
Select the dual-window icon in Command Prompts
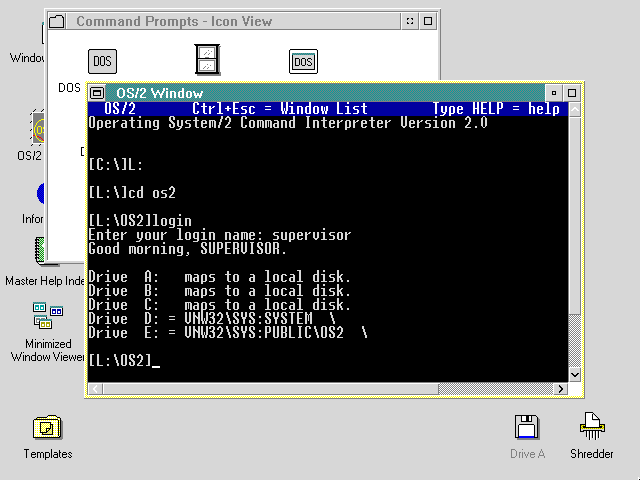click(207, 60)
